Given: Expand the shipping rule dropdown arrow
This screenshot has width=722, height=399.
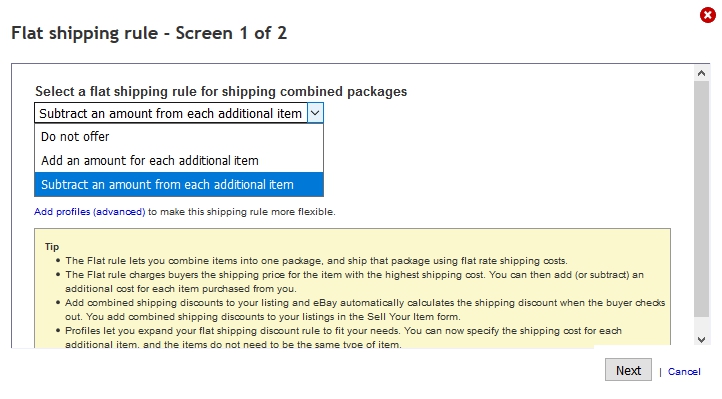Looking at the screenshot, I should 315,113.
